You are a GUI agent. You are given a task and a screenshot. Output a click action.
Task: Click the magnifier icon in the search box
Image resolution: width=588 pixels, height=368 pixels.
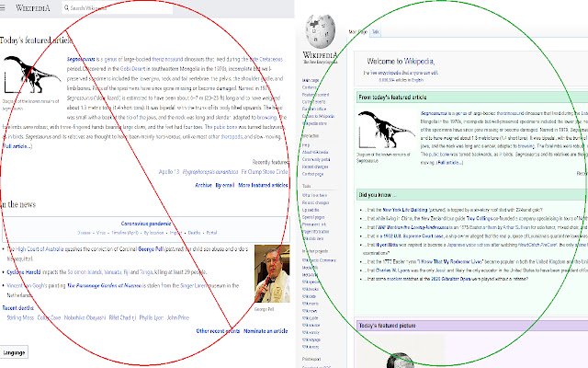pyautogui.click(x=66, y=7)
